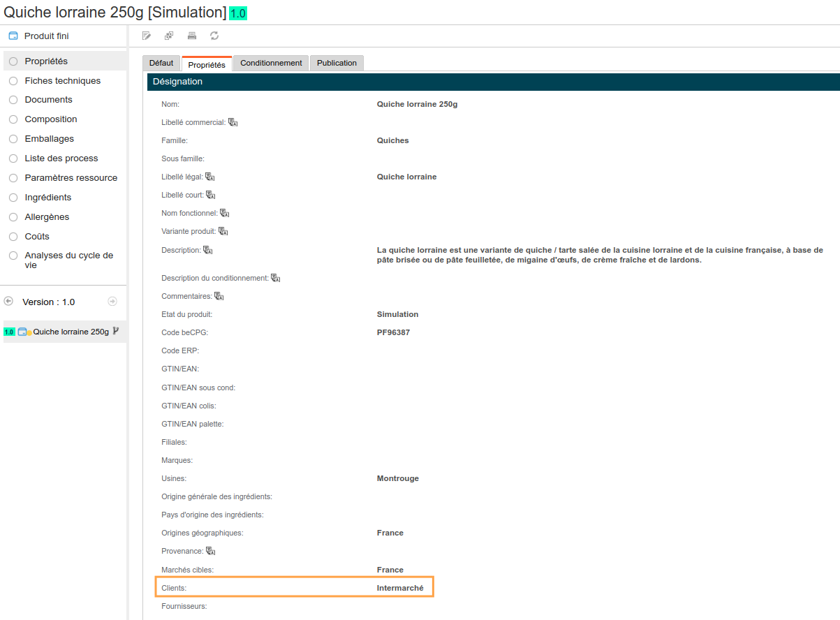Click the quiche description paragraph

[600, 255]
